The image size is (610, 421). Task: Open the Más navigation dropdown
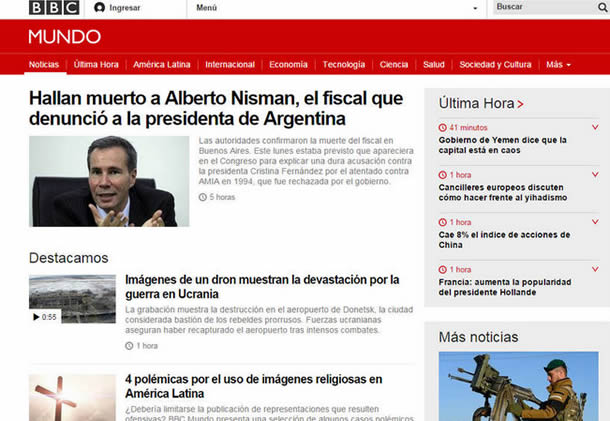point(558,65)
